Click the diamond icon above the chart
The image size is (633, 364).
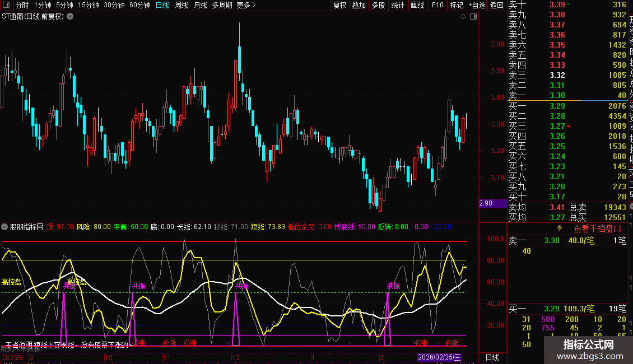tap(463, 17)
